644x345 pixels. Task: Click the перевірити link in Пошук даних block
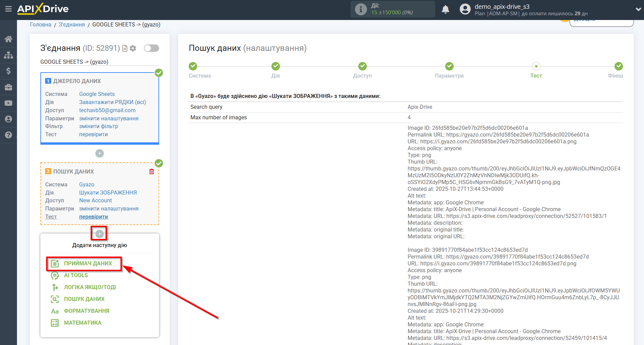coord(93,217)
